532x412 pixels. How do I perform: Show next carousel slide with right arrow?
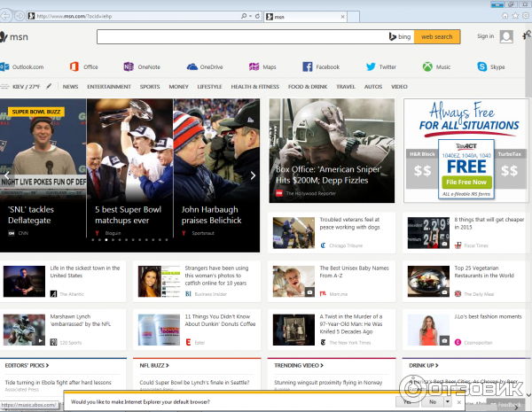point(253,175)
